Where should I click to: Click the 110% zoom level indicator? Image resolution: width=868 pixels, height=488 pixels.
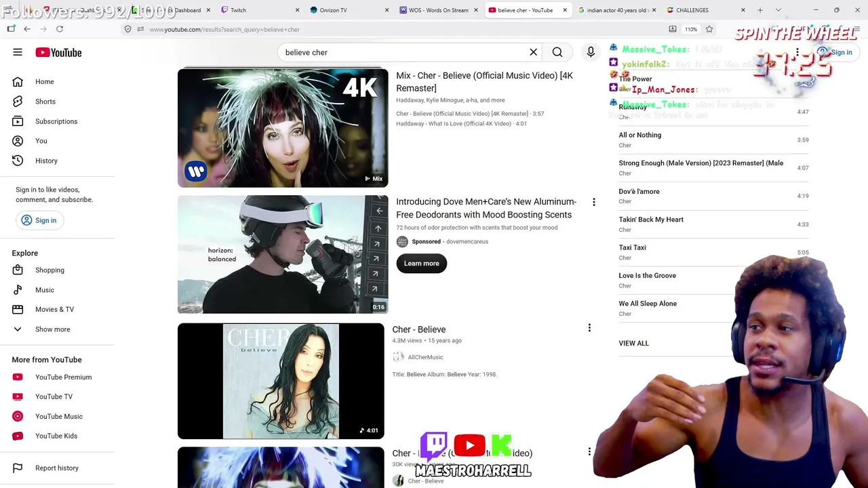click(691, 30)
